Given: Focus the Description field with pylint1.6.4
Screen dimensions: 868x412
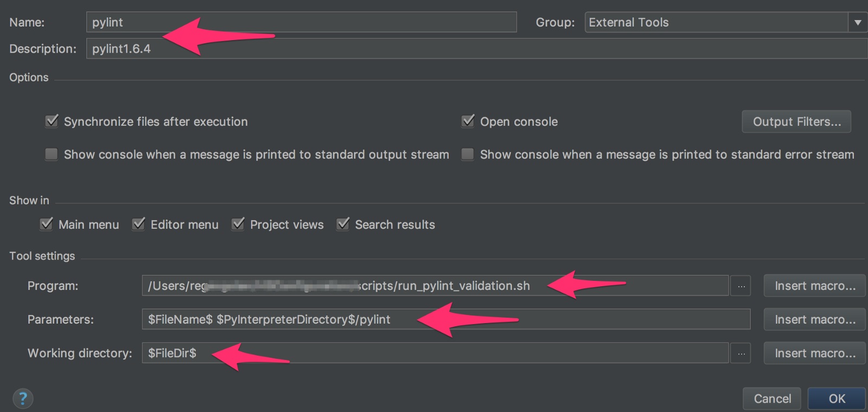Looking at the screenshot, I should tap(477, 49).
